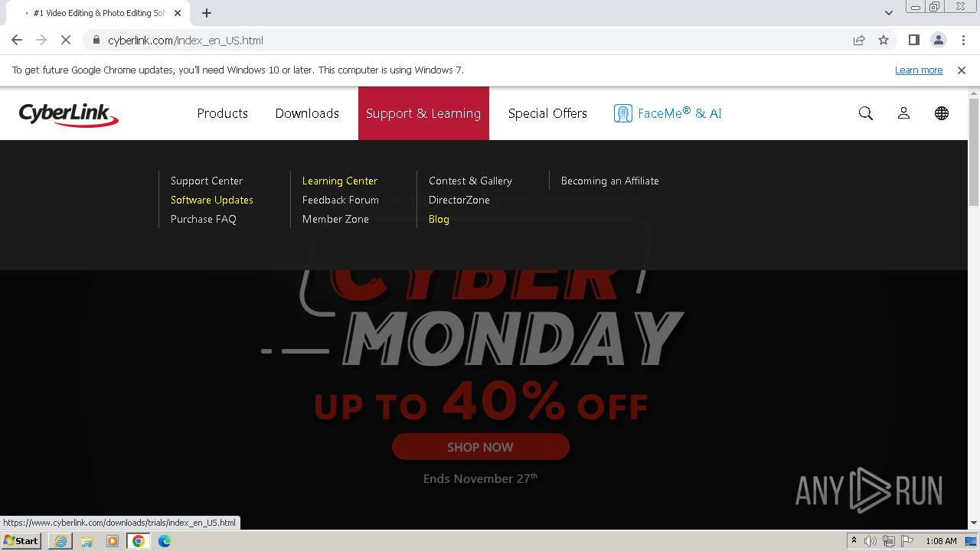Bookmark this tab with star icon
The height and width of the screenshot is (551, 980).
click(x=884, y=41)
